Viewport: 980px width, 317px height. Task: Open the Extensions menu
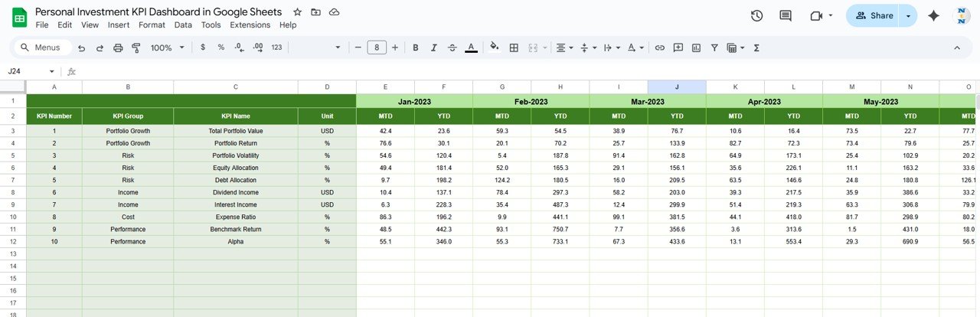pos(250,25)
